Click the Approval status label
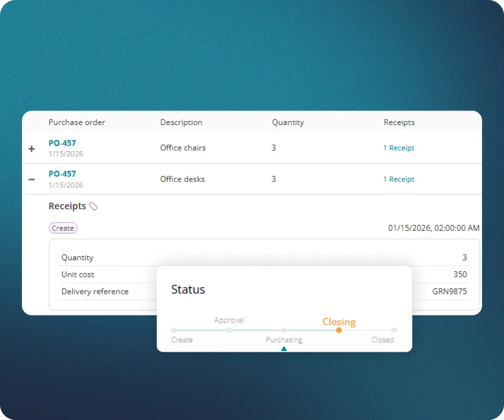Image resolution: width=504 pixels, height=420 pixels. tap(229, 320)
